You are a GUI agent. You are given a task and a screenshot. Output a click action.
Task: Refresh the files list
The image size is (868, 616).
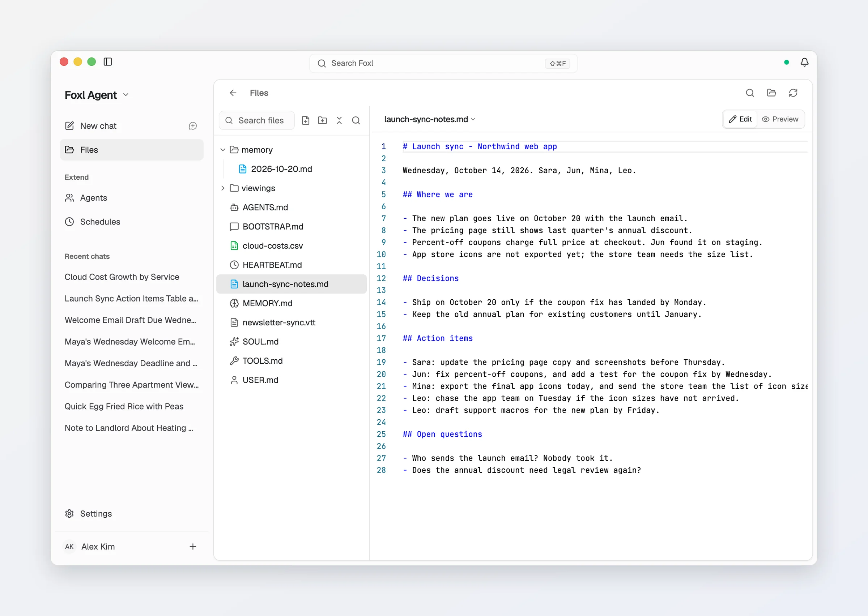tap(793, 93)
